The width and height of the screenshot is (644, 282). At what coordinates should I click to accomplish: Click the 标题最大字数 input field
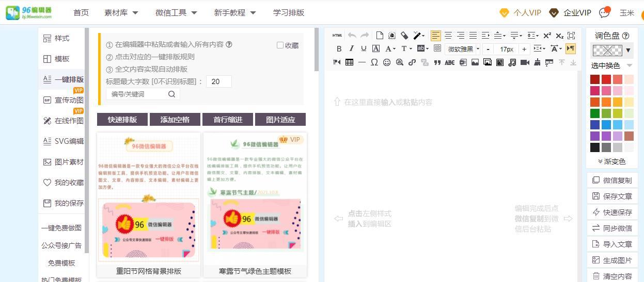click(219, 81)
